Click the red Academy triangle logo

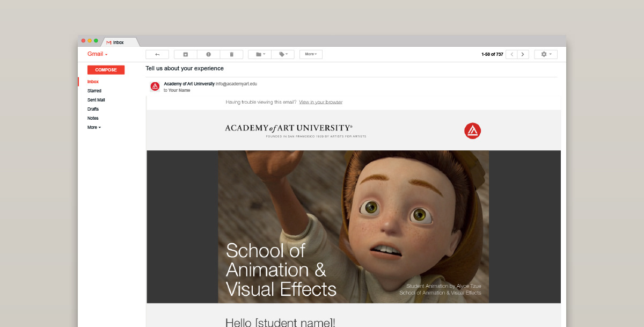click(472, 130)
